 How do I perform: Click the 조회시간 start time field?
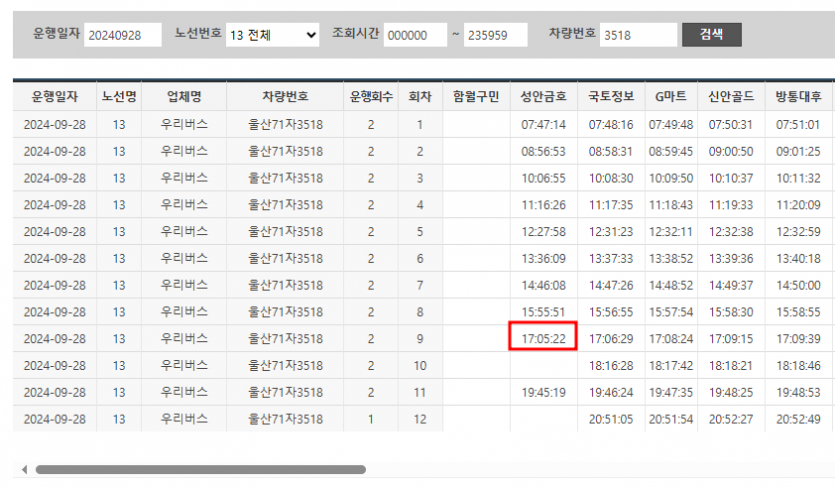[414, 35]
